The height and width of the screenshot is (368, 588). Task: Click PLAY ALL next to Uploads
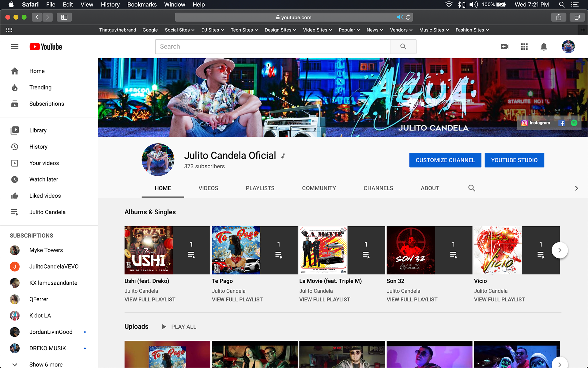179,327
